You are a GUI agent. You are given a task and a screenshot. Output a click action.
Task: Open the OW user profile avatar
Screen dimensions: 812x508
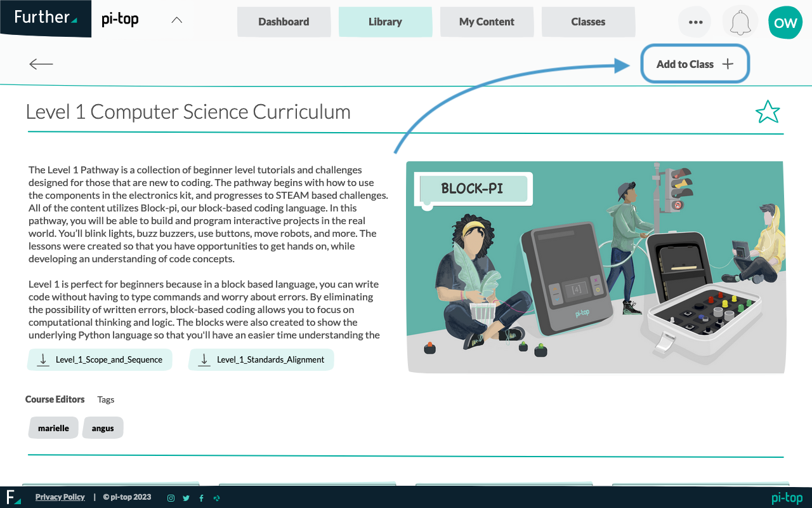coord(785,22)
